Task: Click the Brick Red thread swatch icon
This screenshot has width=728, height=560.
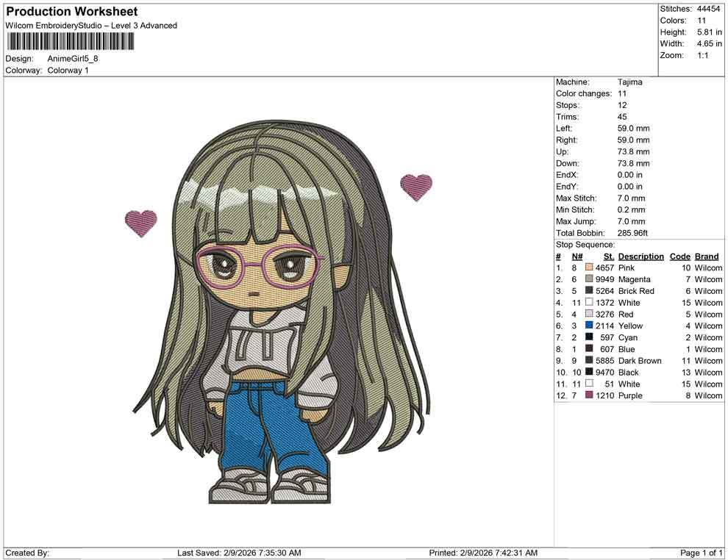Action: pos(588,291)
